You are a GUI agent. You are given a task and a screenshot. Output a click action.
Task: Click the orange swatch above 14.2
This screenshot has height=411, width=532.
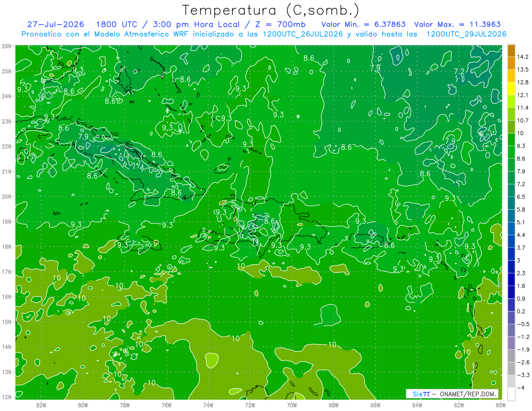pos(511,51)
